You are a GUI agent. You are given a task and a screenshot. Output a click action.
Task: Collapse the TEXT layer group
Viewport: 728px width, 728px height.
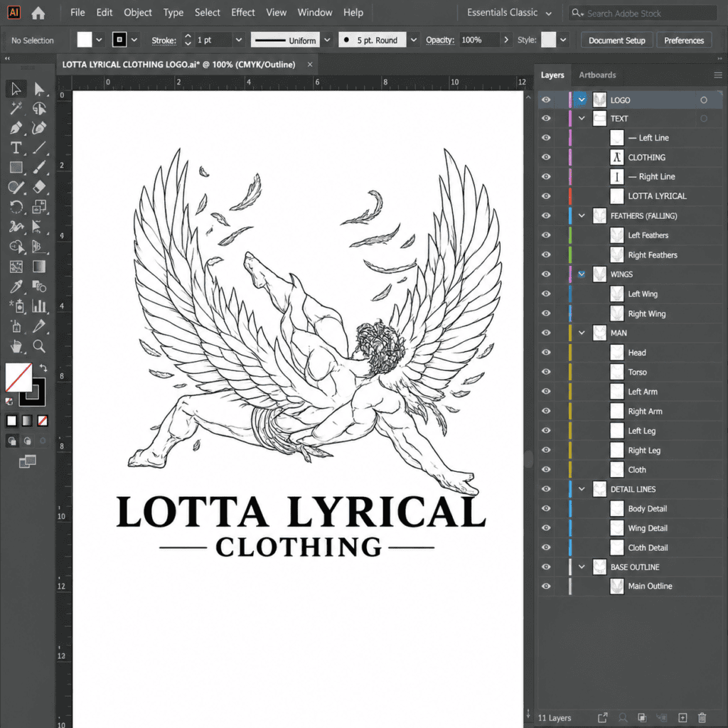(582, 119)
